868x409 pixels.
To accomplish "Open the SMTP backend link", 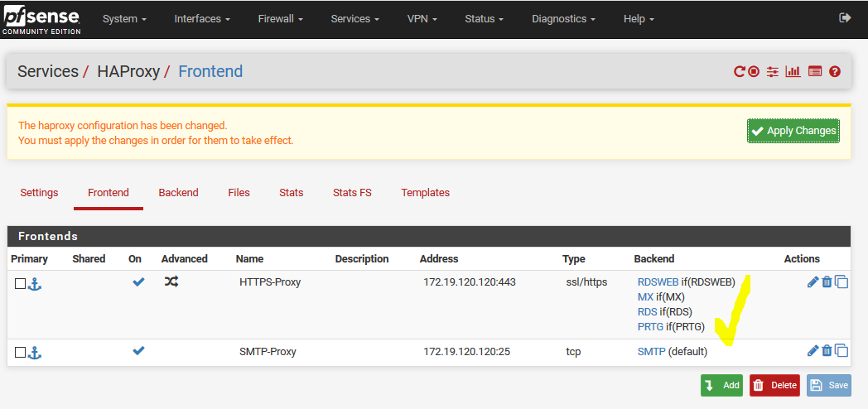I will click(652, 351).
